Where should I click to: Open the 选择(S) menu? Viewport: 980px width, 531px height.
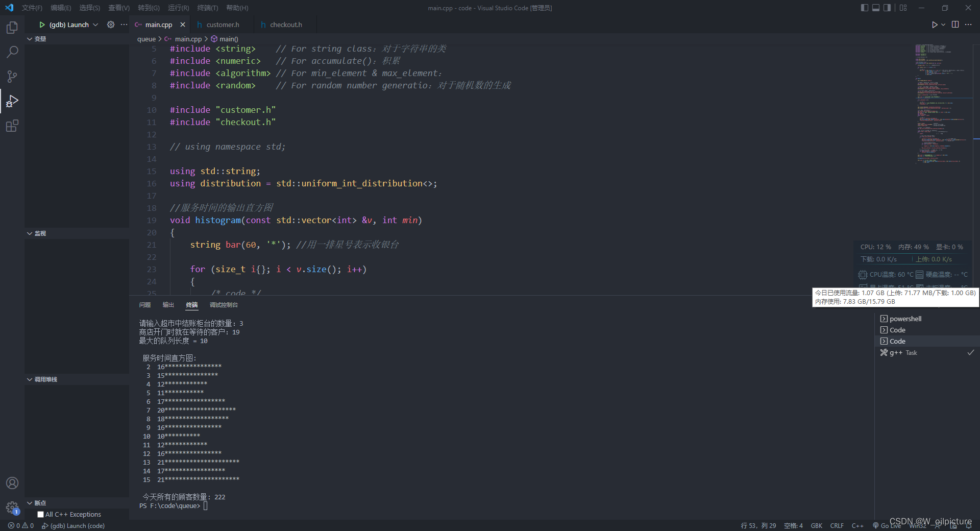coord(89,8)
